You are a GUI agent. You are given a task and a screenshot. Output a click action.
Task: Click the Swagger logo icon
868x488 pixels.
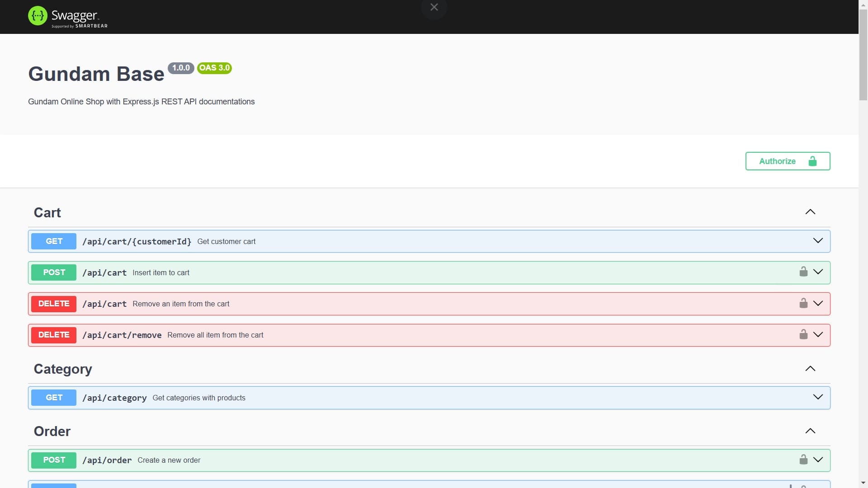(x=38, y=16)
